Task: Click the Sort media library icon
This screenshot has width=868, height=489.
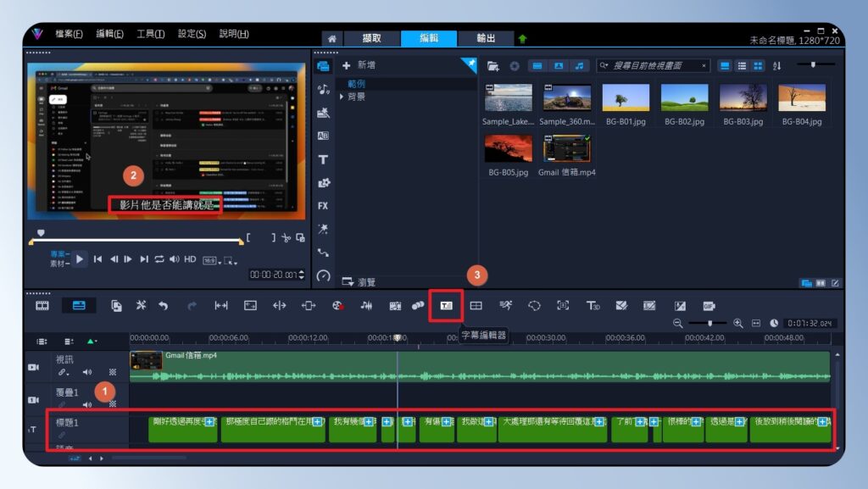Action: (x=776, y=66)
